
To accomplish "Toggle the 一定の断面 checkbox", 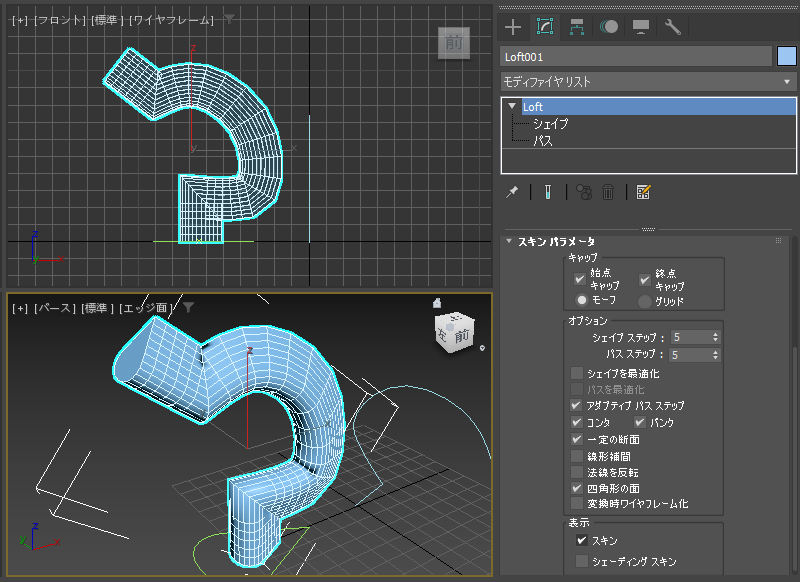I will click(577, 439).
